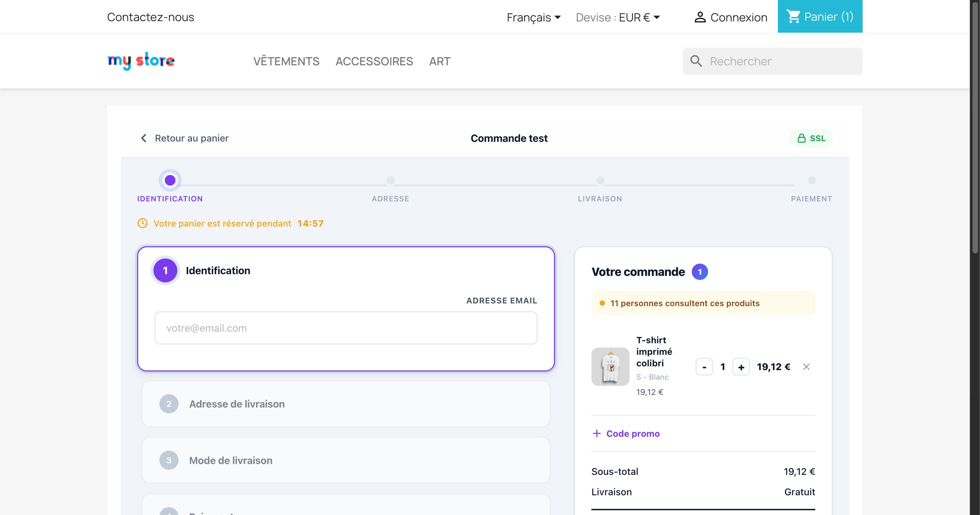Click the SSL lock badge
Screen dimensions: 980x515
click(811, 138)
